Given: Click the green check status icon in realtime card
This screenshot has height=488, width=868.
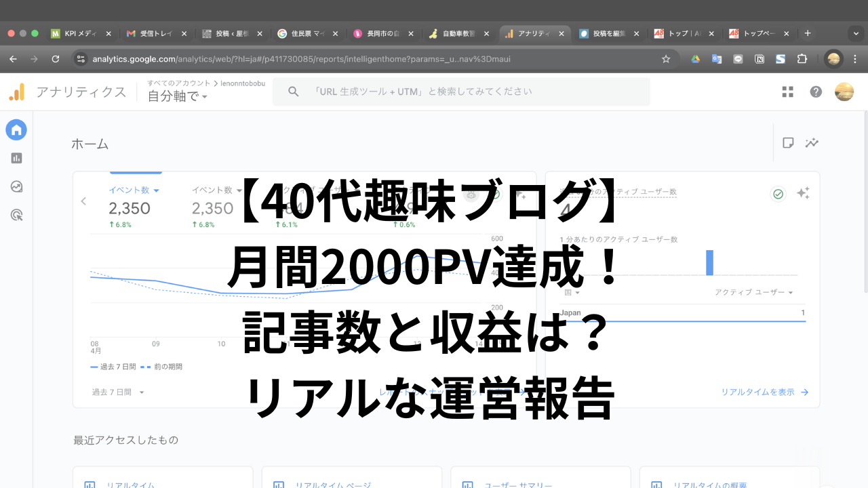Looking at the screenshot, I should click(778, 194).
